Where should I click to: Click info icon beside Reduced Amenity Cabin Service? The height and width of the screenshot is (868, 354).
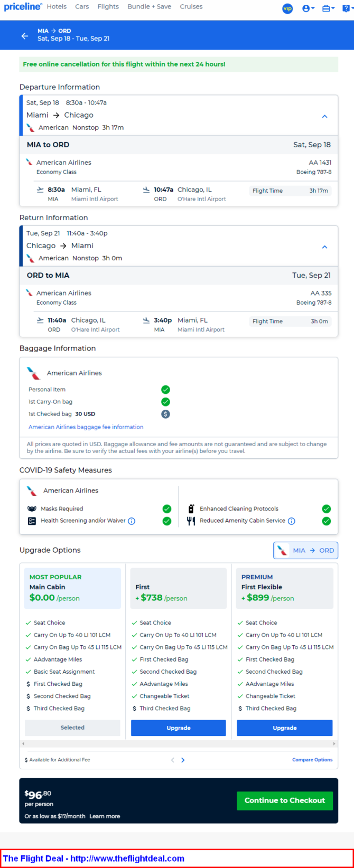[x=292, y=521]
